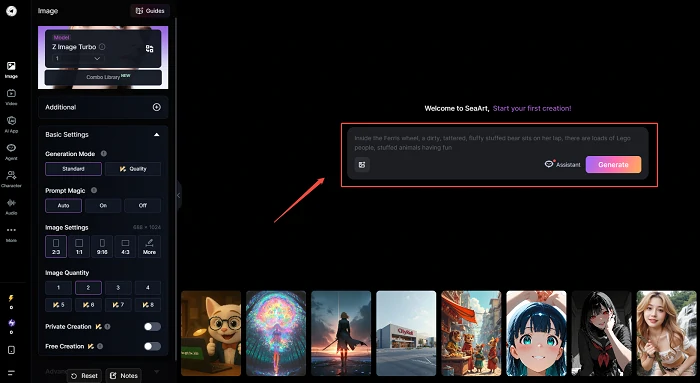700x383 pixels.
Task: Click the bottom sidebar menu lines icon
Action: 11,372
